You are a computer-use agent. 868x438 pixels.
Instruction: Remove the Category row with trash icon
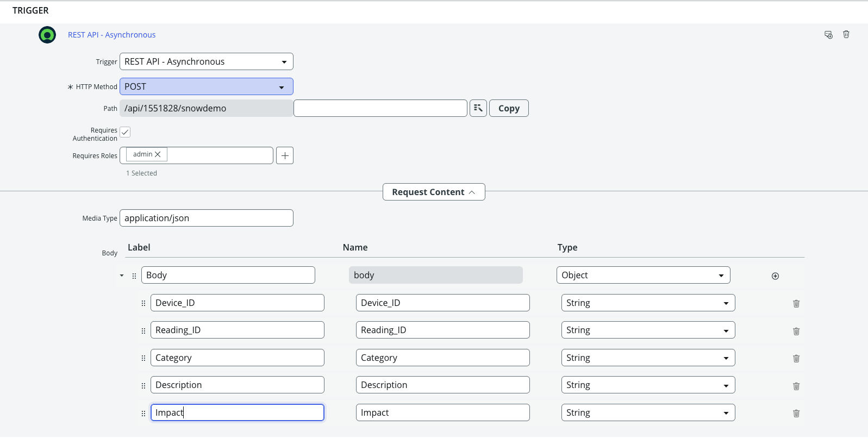(x=796, y=359)
